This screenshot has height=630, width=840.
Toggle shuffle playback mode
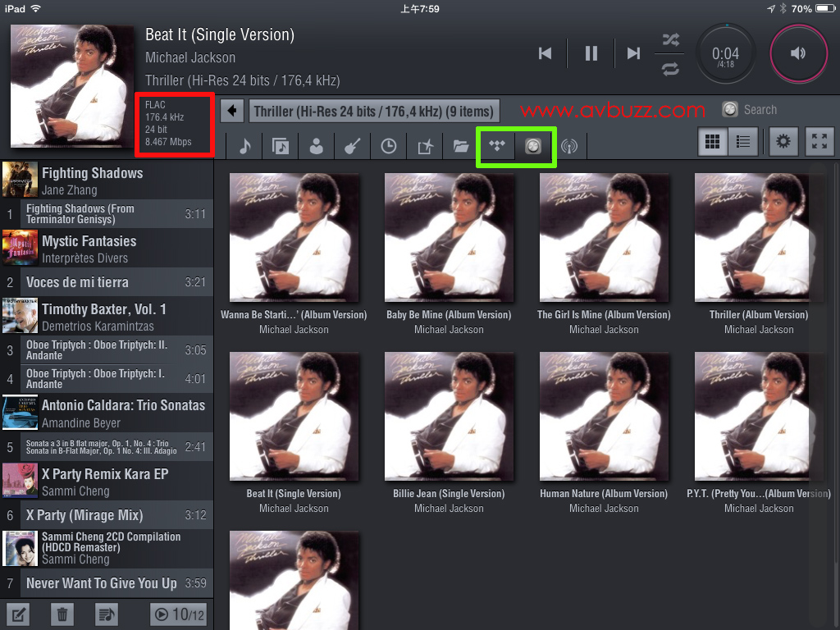tap(670, 39)
